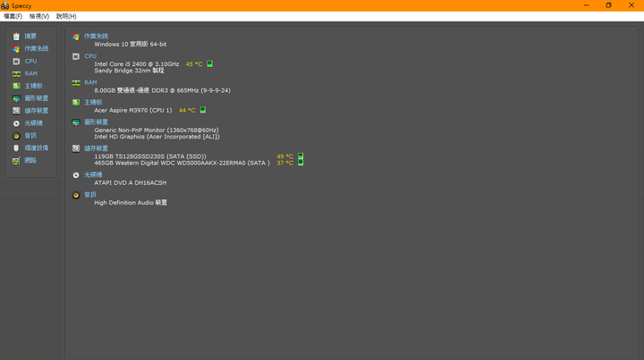
Task: Click the 44 °C motherboard temperature value
Action: (187, 110)
